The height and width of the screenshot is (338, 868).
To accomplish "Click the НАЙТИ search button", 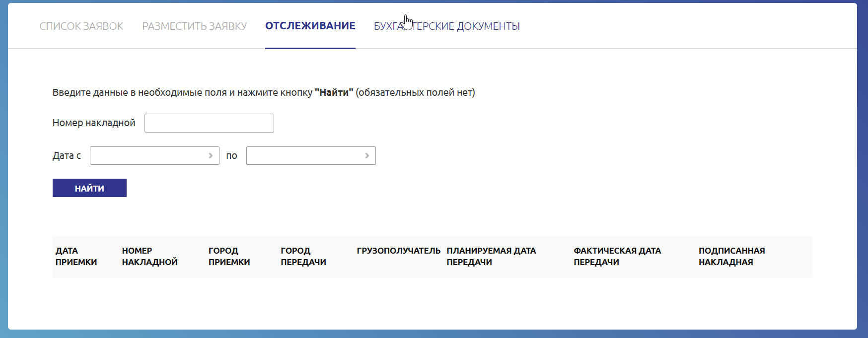I will pyautogui.click(x=89, y=188).
